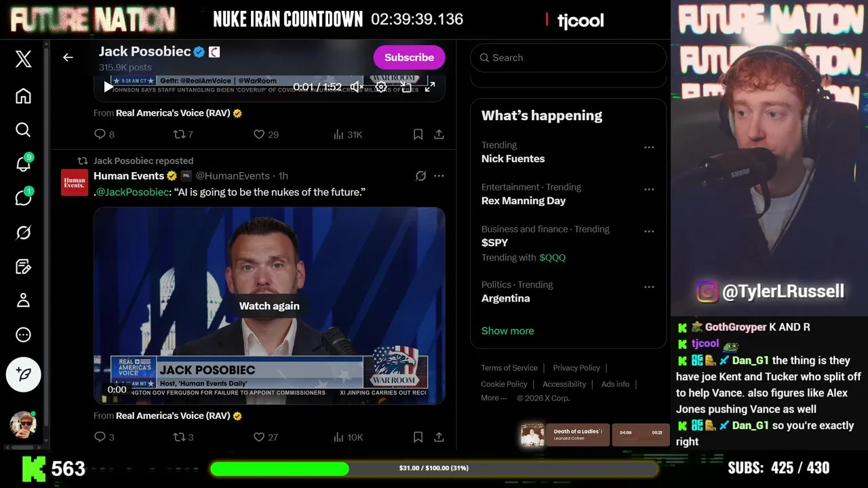
Task: Like the post with 29 likes
Action: [266, 134]
